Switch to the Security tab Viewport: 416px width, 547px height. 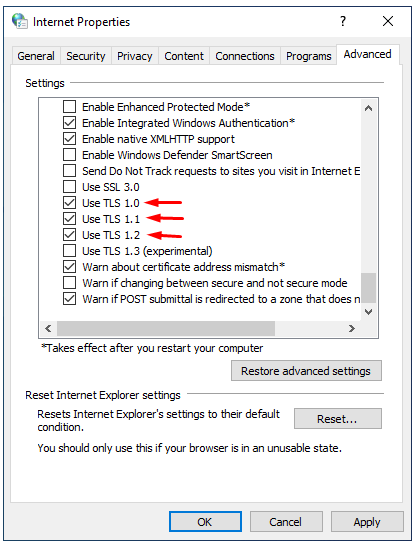tap(86, 56)
